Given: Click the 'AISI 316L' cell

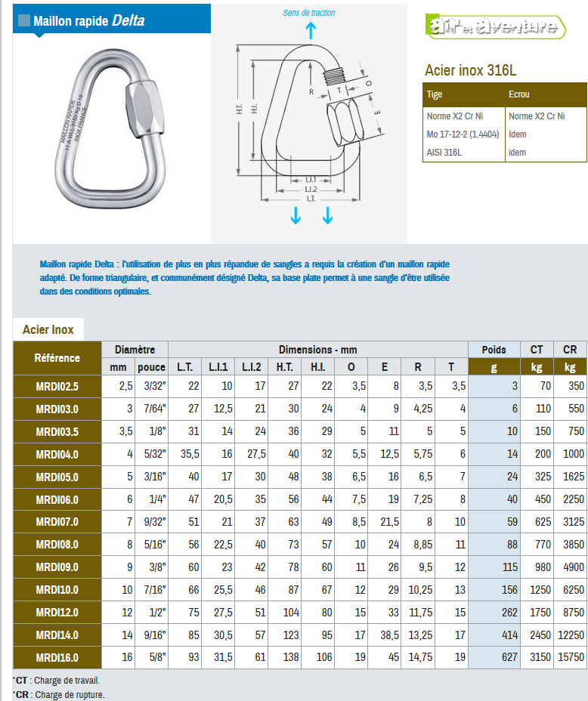Looking at the screenshot, I should 444,153.
